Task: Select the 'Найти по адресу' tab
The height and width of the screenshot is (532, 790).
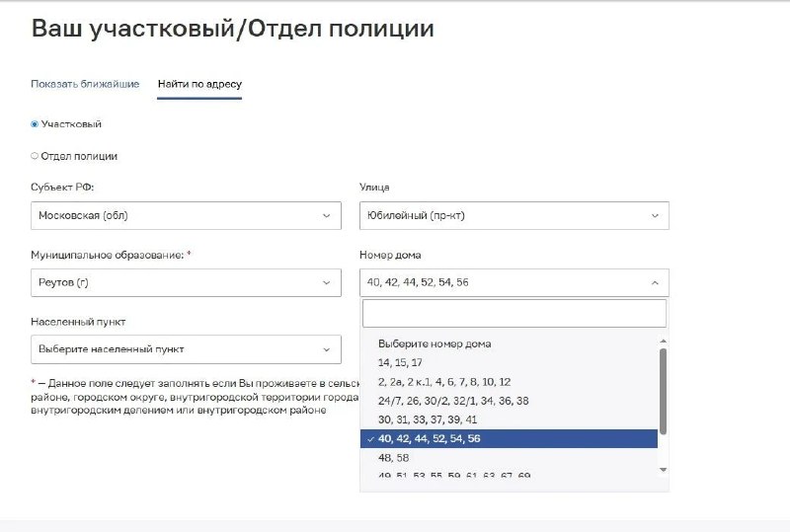Action: pyautogui.click(x=199, y=84)
